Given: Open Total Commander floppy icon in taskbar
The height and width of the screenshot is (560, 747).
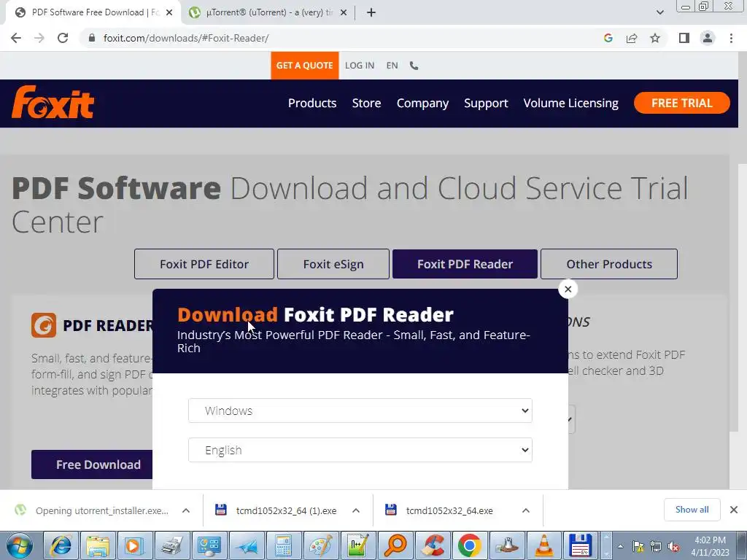Looking at the screenshot, I should click(581, 545).
